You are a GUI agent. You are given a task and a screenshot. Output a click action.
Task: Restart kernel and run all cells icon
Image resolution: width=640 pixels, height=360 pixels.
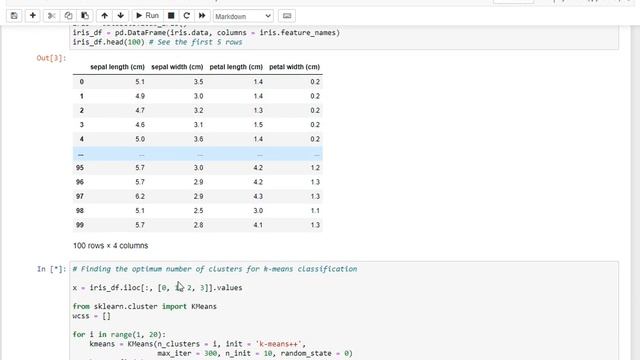pos(202,16)
